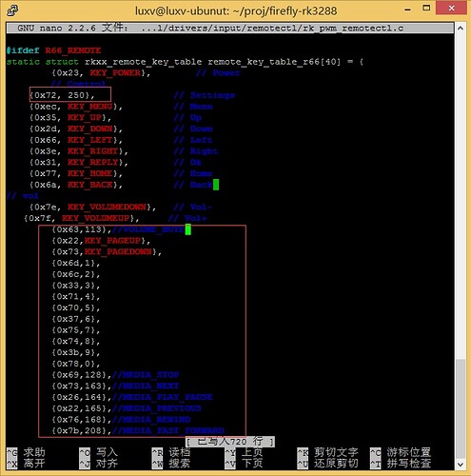Click the ^U uncut text shortcut
The height and width of the screenshot is (476, 471).
pyautogui.click(x=328, y=464)
